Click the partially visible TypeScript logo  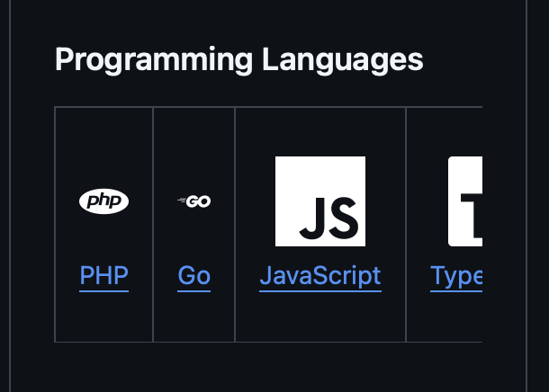(465, 201)
